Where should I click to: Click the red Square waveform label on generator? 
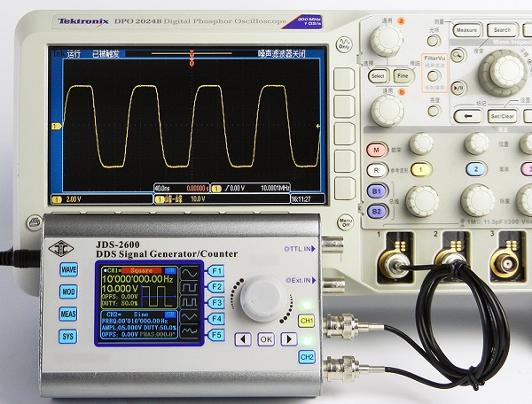point(142,270)
